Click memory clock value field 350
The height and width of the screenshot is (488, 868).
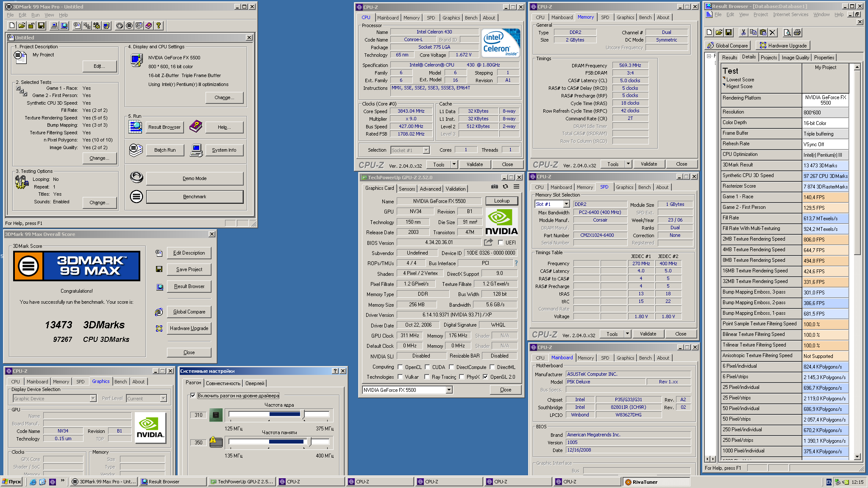coord(198,443)
